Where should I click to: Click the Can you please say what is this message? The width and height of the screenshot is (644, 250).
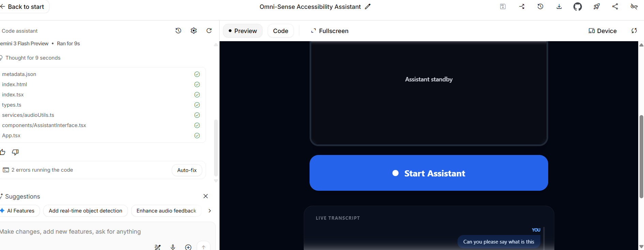pos(499,242)
